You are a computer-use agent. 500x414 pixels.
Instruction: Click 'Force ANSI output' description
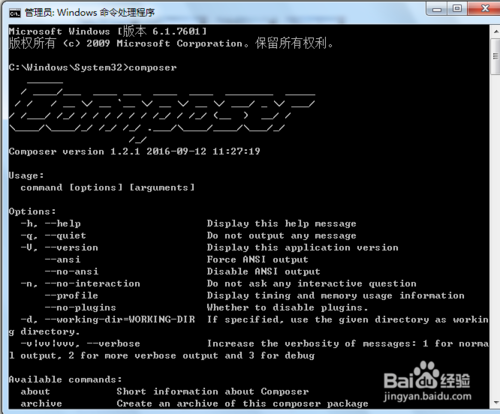[x=258, y=260]
